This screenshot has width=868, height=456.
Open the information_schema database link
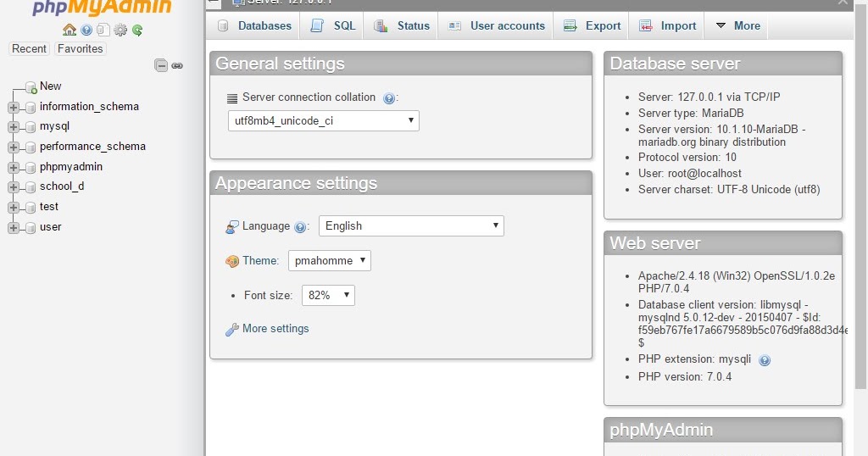[x=89, y=106]
